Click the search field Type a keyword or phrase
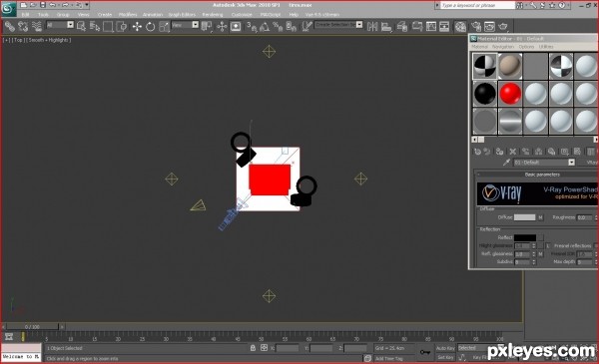The height and width of the screenshot is (364, 599). tap(477, 5)
